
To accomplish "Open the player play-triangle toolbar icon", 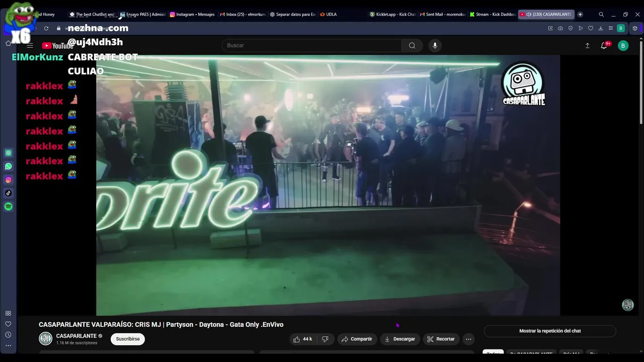I will (581, 28).
